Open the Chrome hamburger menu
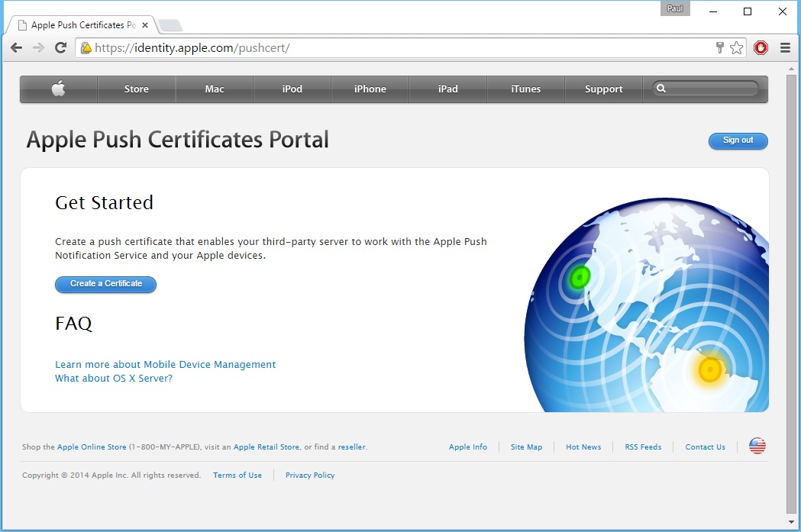 point(785,48)
